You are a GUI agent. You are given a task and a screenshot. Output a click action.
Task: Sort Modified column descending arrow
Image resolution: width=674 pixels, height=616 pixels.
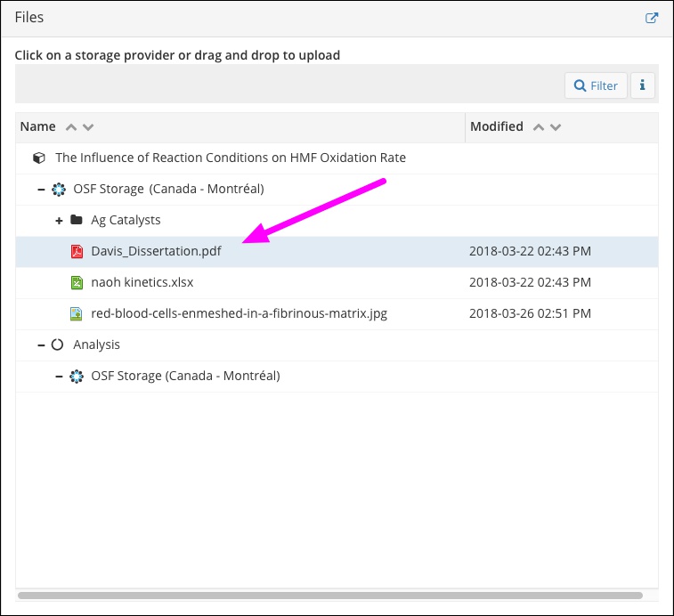(x=556, y=126)
